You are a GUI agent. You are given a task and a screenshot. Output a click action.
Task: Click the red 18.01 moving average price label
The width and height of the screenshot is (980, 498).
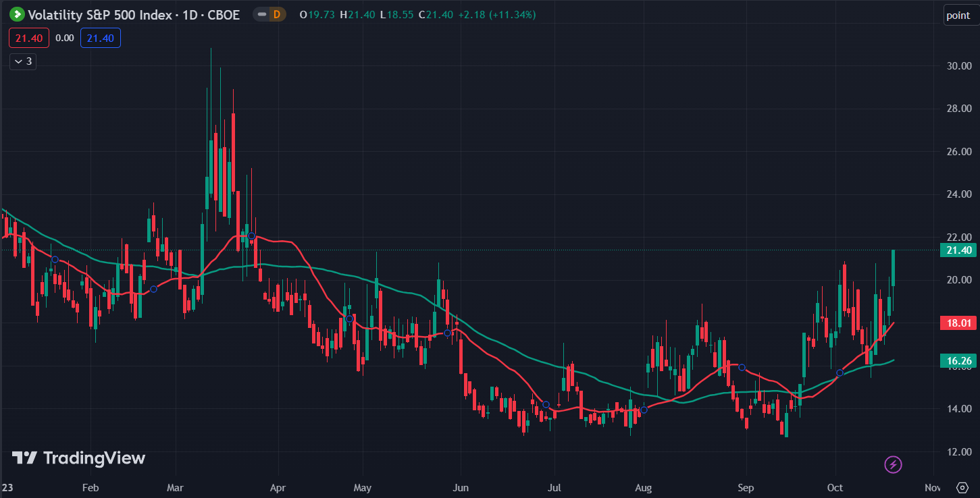tap(958, 323)
